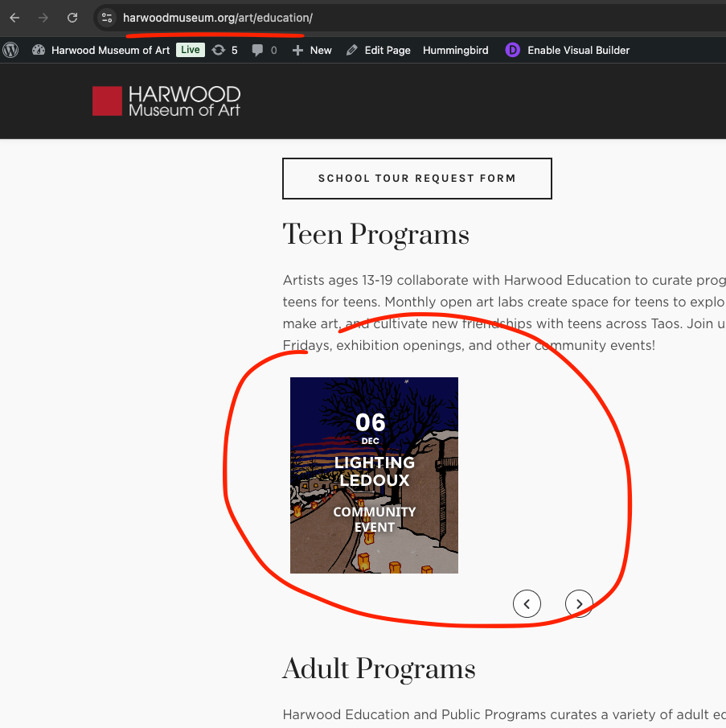This screenshot has height=728, width=726.
Task: Click Edit Page in admin bar
Action: tap(379, 50)
